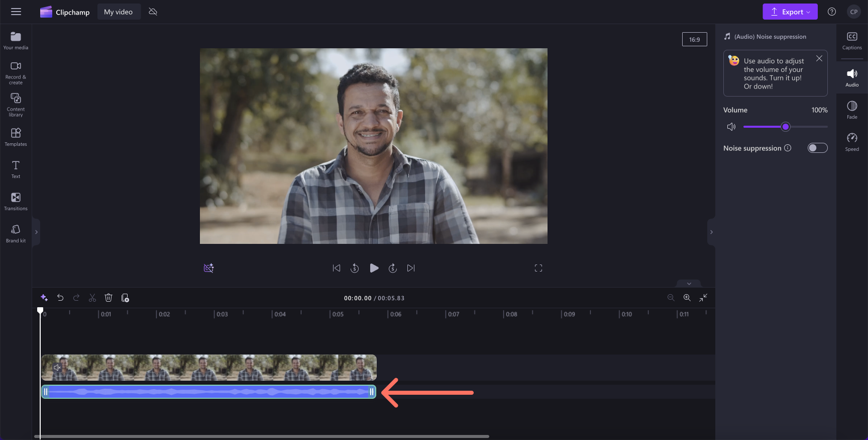Show the Noise suppression info icon

coord(788,148)
